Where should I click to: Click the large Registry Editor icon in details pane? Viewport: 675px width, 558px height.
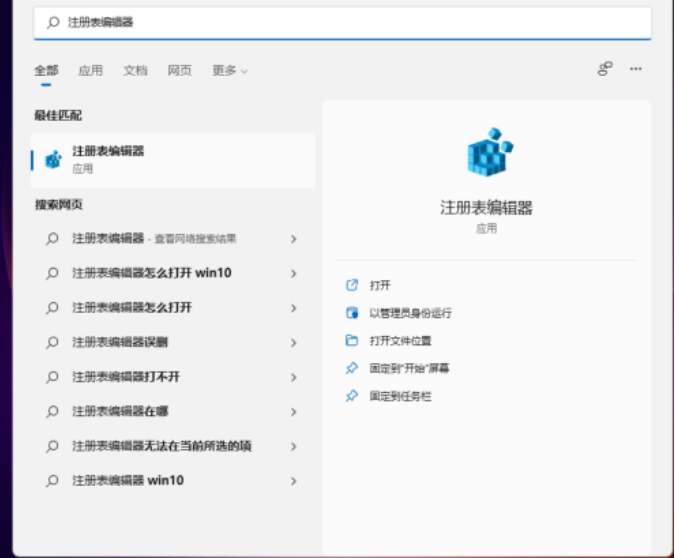488,154
